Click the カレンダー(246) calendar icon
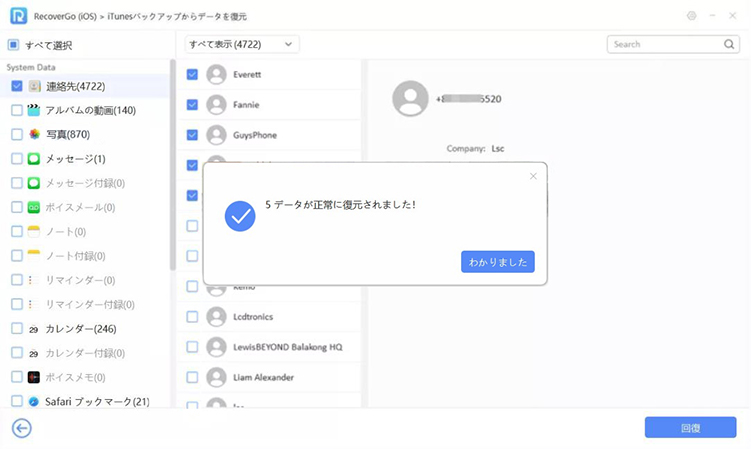This screenshot has height=449, width=751. click(x=34, y=329)
